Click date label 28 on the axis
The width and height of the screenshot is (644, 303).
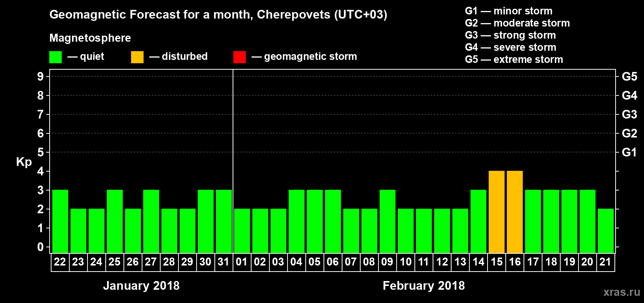tap(169, 262)
